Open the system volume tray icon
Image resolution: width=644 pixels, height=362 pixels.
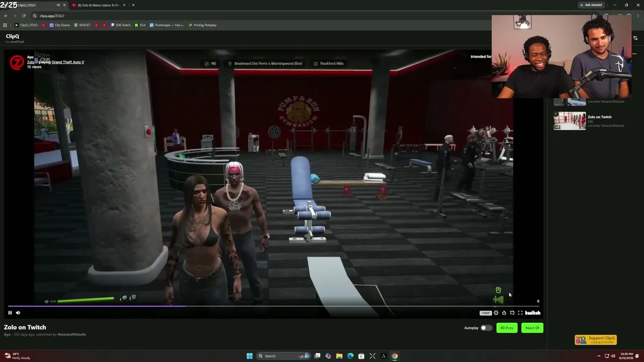(613, 356)
